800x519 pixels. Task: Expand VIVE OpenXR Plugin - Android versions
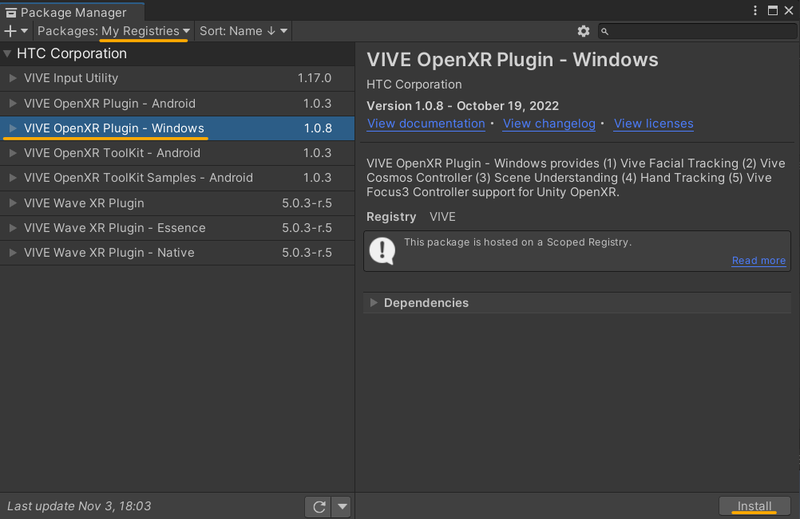click(x=13, y=103)
